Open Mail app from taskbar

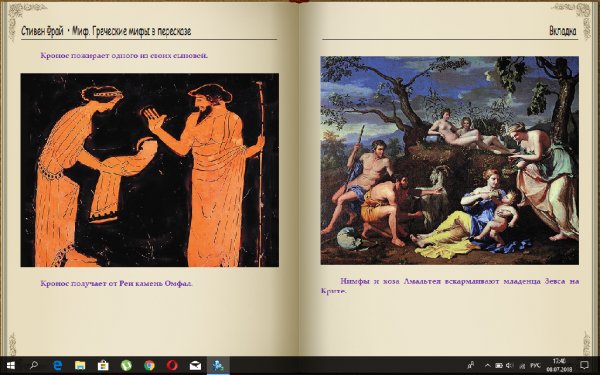[x=195, y=365]
